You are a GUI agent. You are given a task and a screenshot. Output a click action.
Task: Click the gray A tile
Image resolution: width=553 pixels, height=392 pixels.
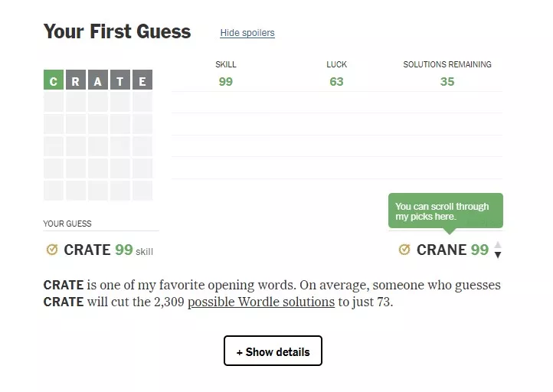point(98,80)
